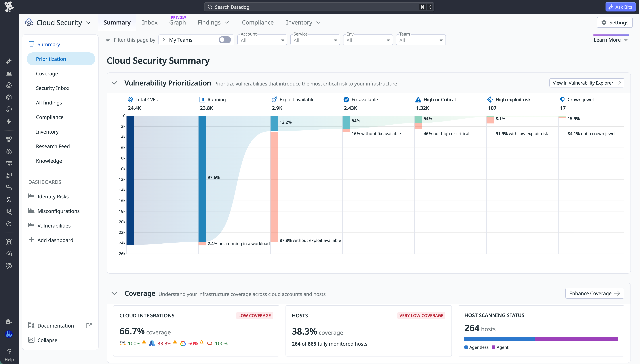Screen dimensions: 640x364
Task: Open the S-shaped link icon in the sidebar
Action: click(9, 188)
